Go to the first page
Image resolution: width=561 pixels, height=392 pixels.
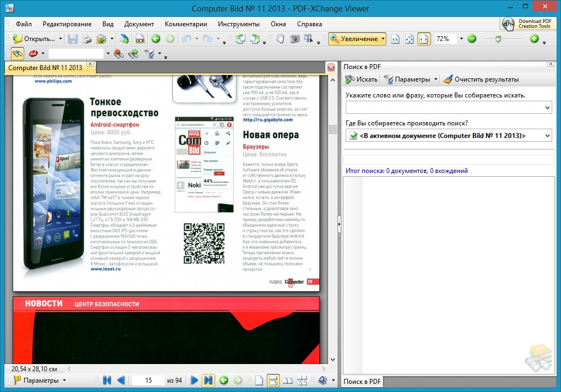(107, 380)
